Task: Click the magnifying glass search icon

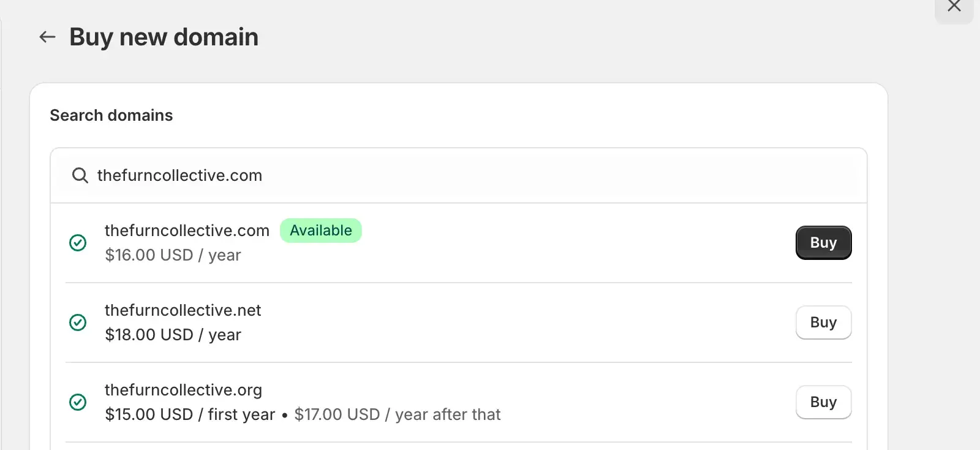Action: click(80, 176)
